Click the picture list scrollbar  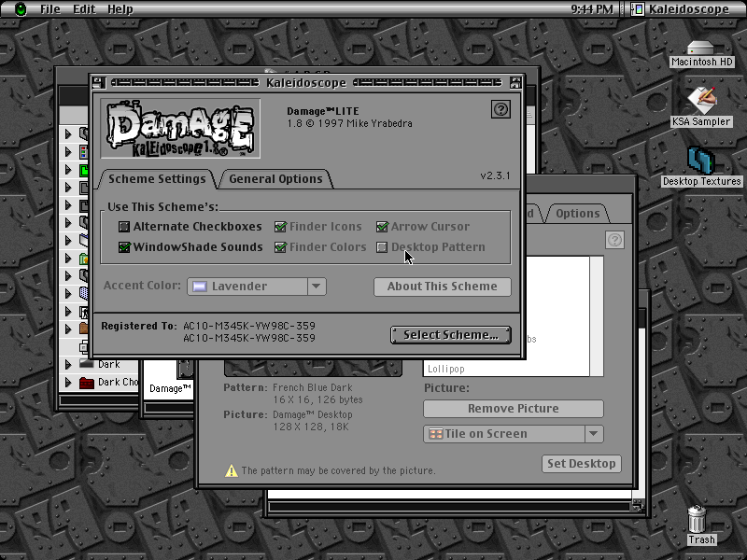coord(597,316)
